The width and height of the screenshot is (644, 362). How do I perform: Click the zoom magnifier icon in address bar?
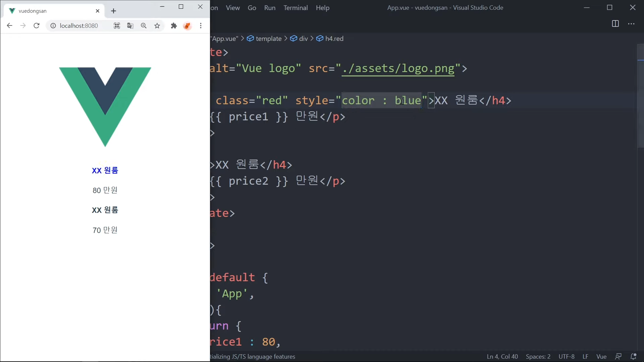click(144, 26)
